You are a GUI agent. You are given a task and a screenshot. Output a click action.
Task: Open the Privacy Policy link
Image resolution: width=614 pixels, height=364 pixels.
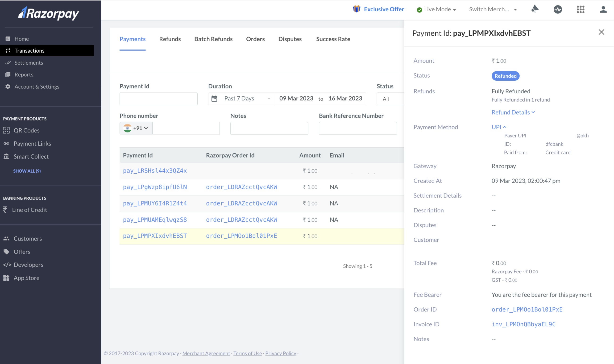[281, 353]
